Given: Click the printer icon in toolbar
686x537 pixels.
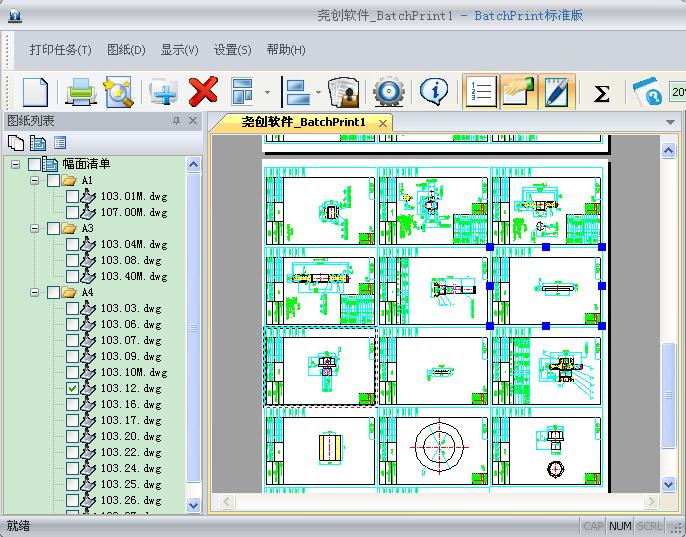Looking at the screenshot, I should tap(80, 92).
